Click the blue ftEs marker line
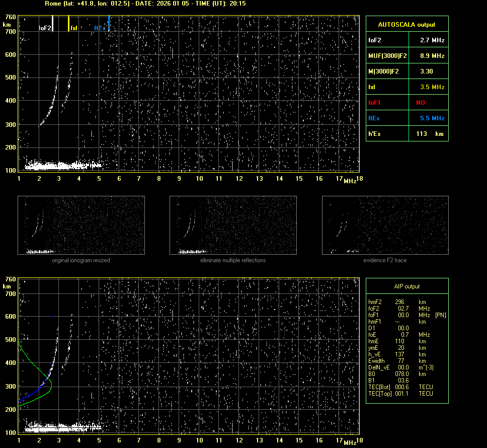 pyautogui.click(x=109, y=23)
